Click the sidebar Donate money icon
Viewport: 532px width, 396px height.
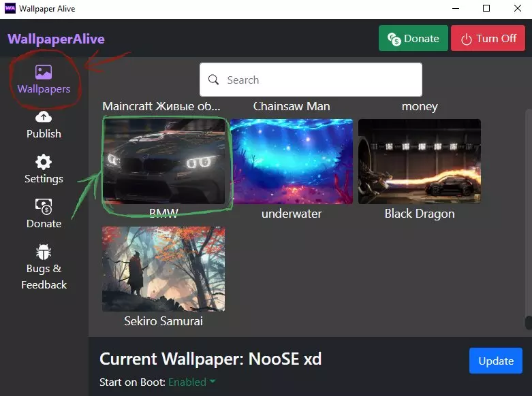point(44,207)
